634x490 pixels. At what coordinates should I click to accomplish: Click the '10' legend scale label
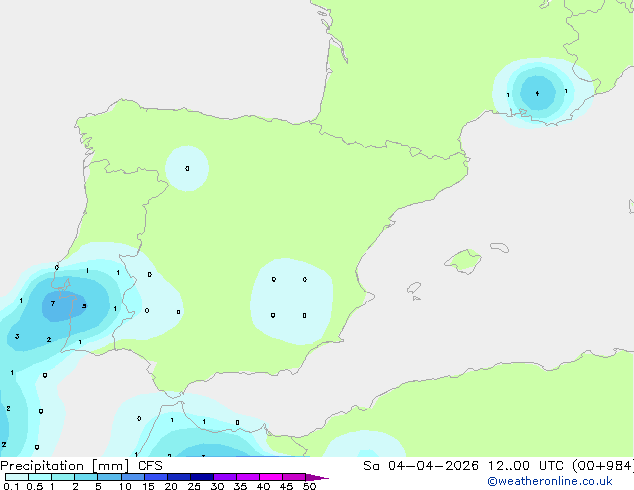[x=125, y=486]
